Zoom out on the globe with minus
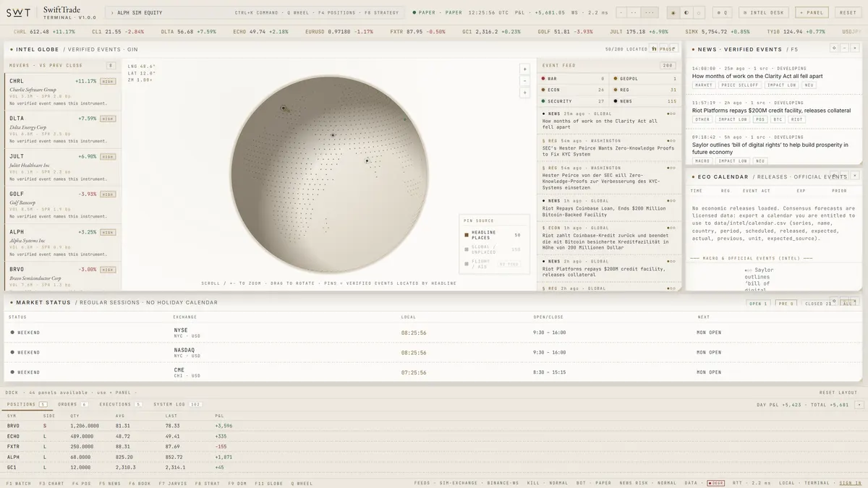This screenshot has height=488, width=868. 524,80
